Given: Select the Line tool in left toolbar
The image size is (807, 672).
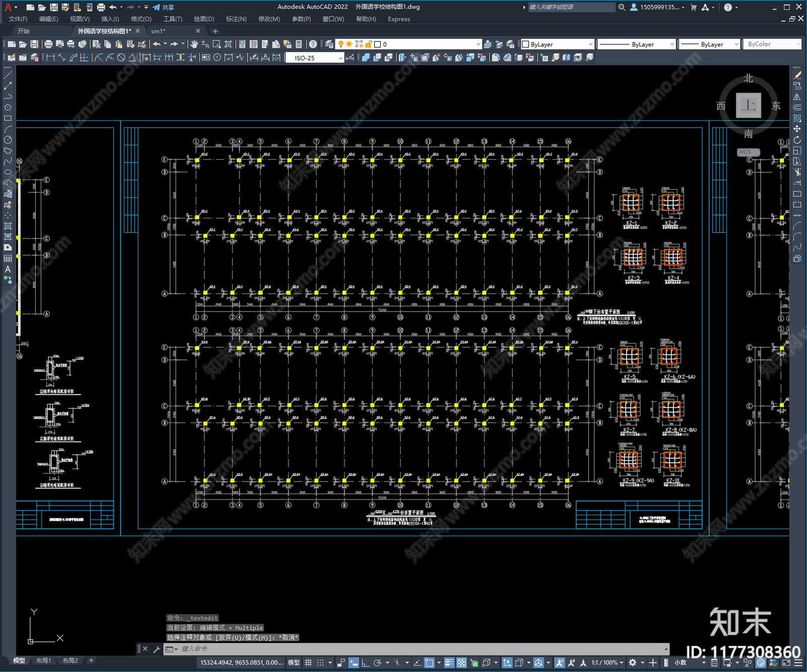Looking at the screenshot, I should (8, 75).
